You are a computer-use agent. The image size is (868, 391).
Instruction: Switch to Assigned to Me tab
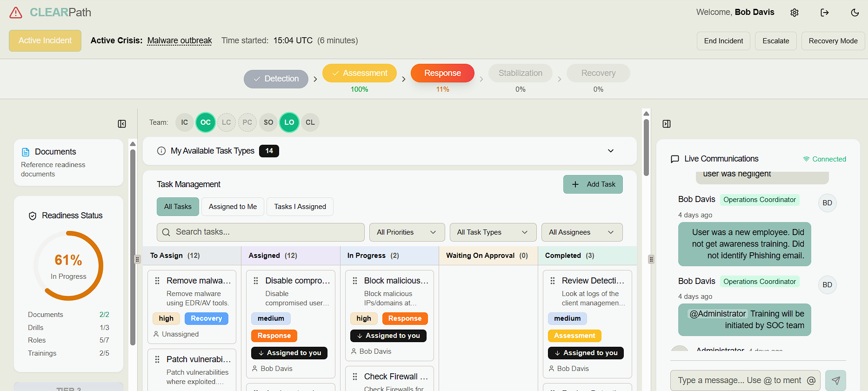233,207
